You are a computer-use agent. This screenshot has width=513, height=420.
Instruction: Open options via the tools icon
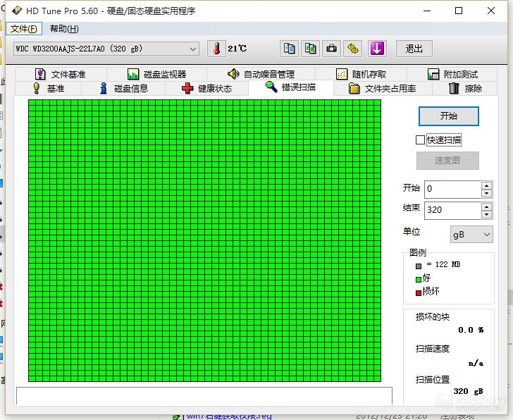[352, 49]
